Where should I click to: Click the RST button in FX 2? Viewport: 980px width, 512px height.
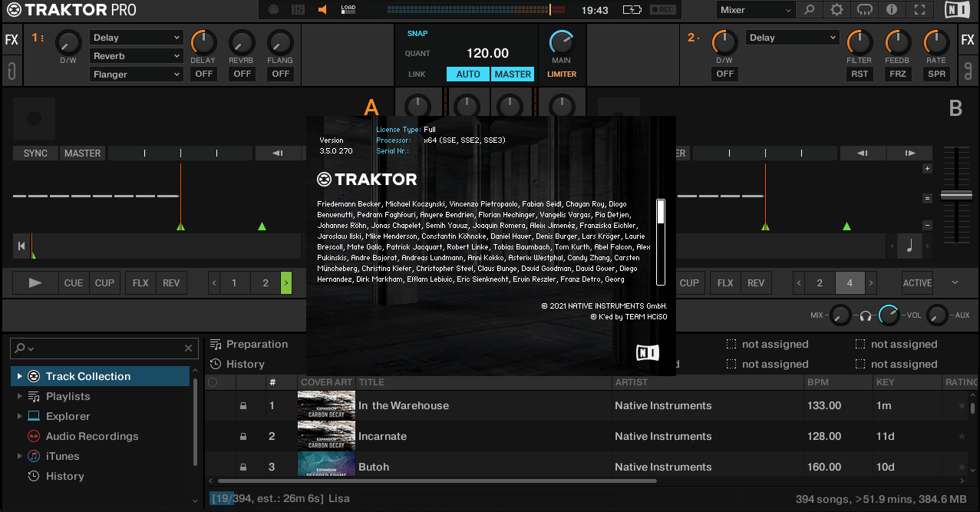click(x=859, y=74)
